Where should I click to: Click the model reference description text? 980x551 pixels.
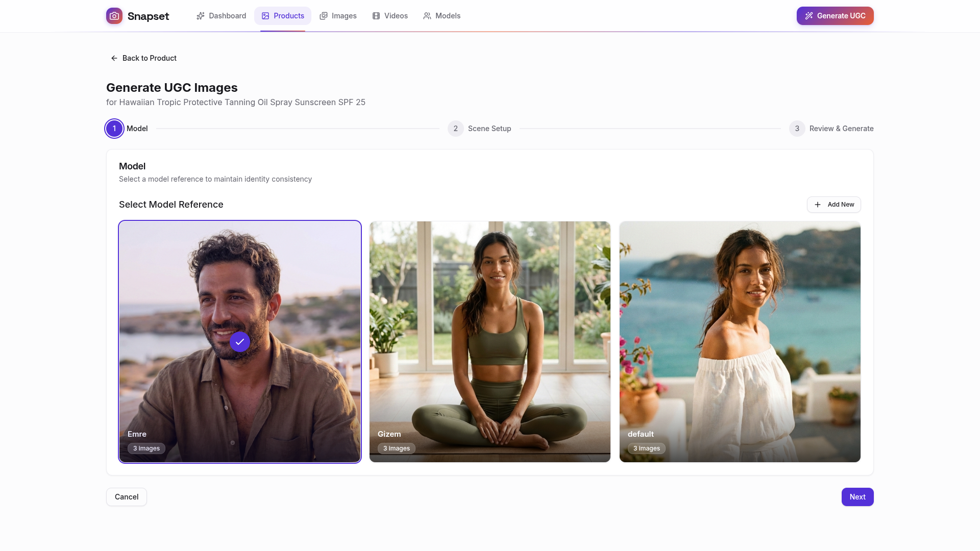(215, 179)
